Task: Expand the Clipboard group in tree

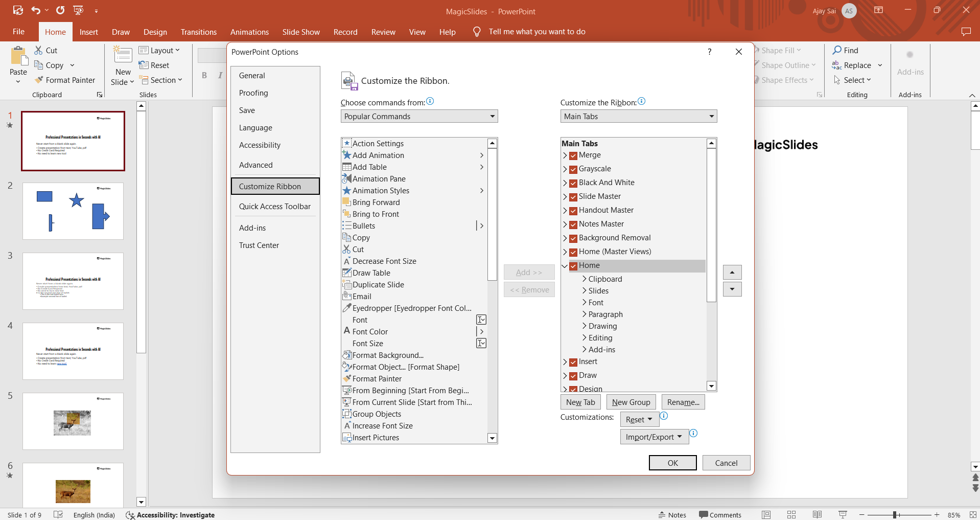Action: pos(585,279)
